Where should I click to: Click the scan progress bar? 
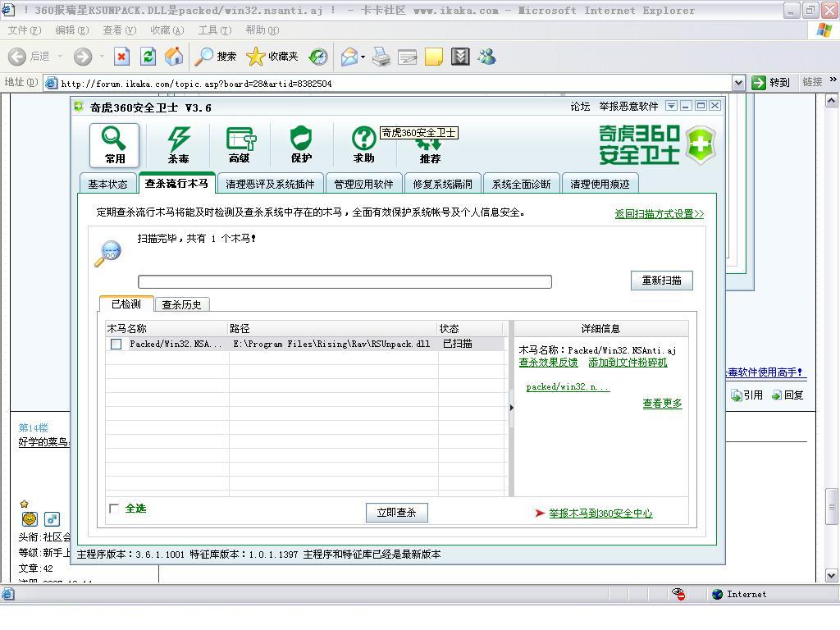345,282
